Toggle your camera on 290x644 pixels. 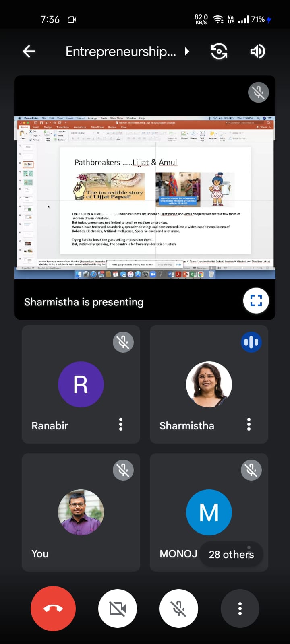(x=118, y=609)
